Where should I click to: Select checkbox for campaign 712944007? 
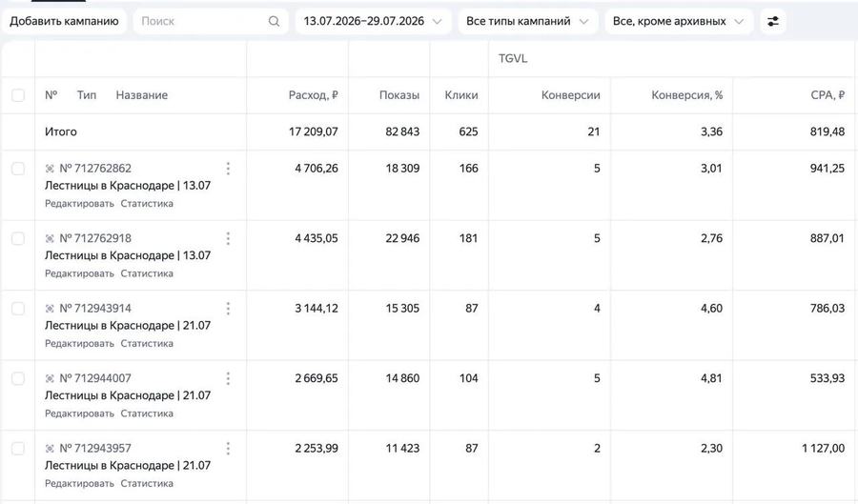tap(18, 378)
